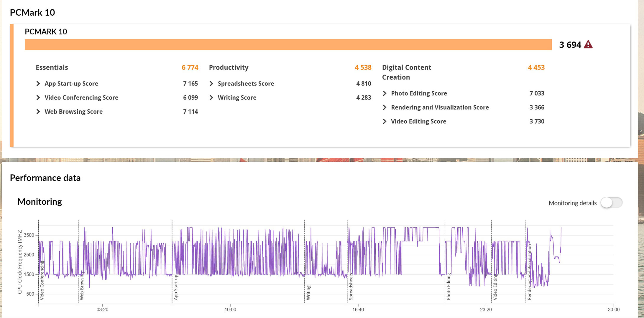This screenshot has width=644, height=318.
Task: Click the App Start-up value 7 165
Action: [x=190, y=84]
